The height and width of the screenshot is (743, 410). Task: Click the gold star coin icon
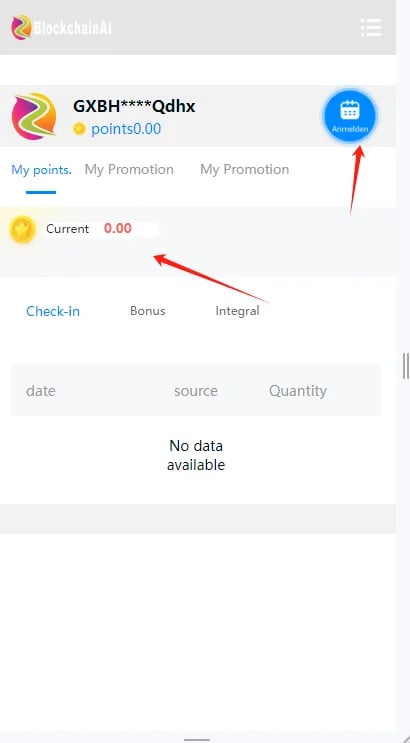tap(22, 229)
